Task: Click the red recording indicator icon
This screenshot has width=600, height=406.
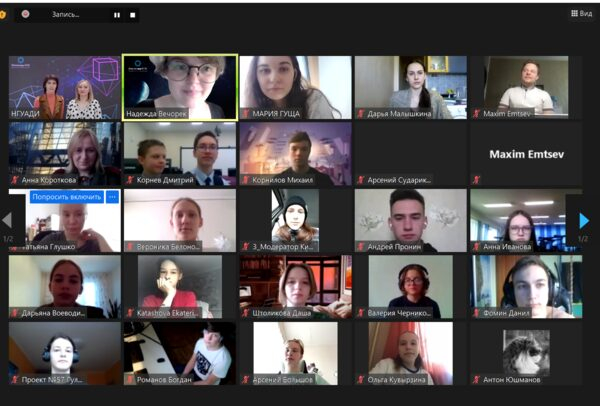Action: pos(25,14)
